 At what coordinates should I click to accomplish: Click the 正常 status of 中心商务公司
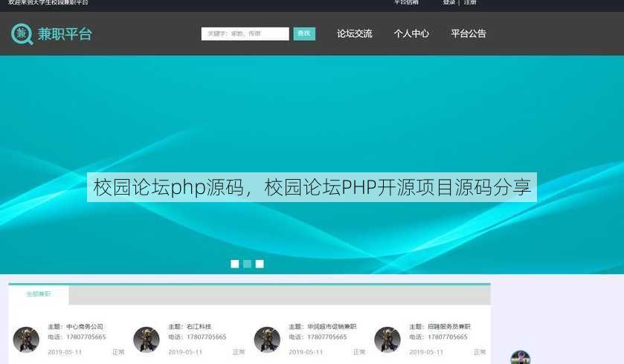click(x=118, y=352)
